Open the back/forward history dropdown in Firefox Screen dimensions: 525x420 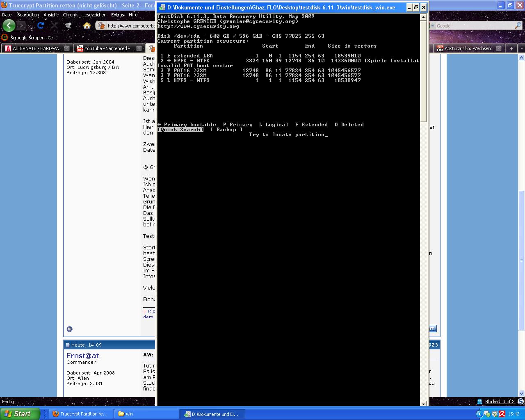click(x=30, y=26)
